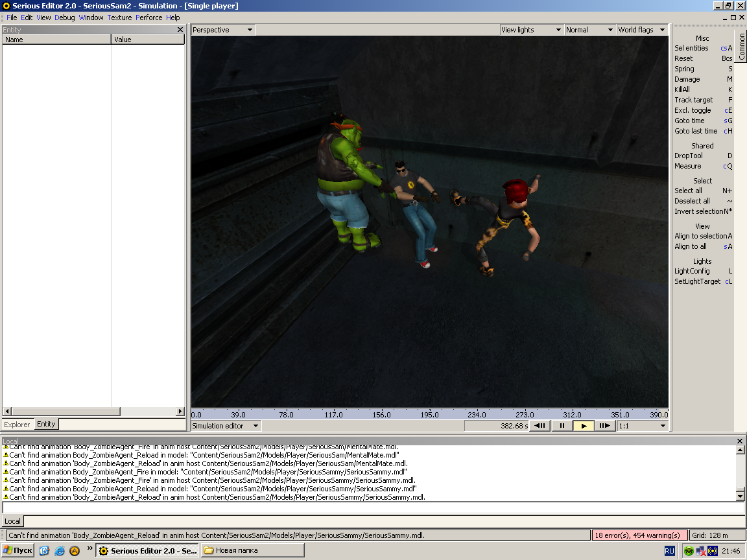
Task: Click the yellow quick launch icon
Action: tap(75, 550)
